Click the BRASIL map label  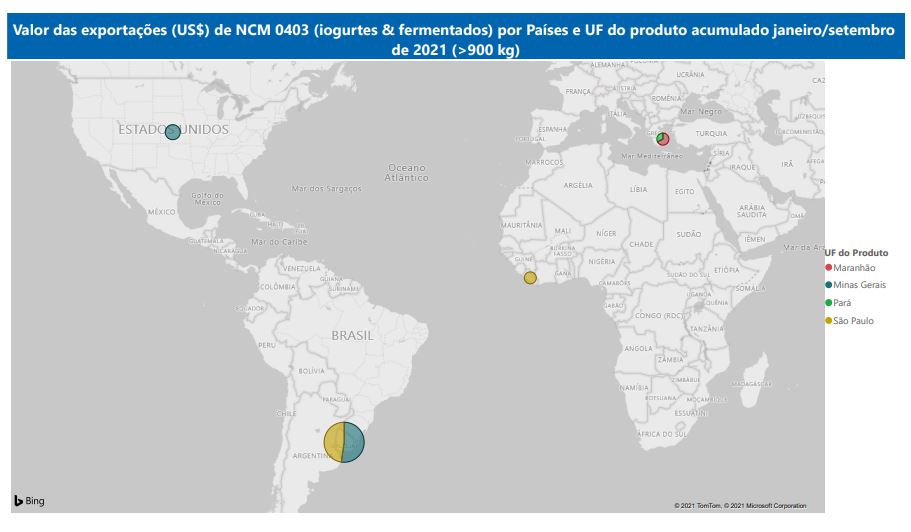click(x=352, y=336)
